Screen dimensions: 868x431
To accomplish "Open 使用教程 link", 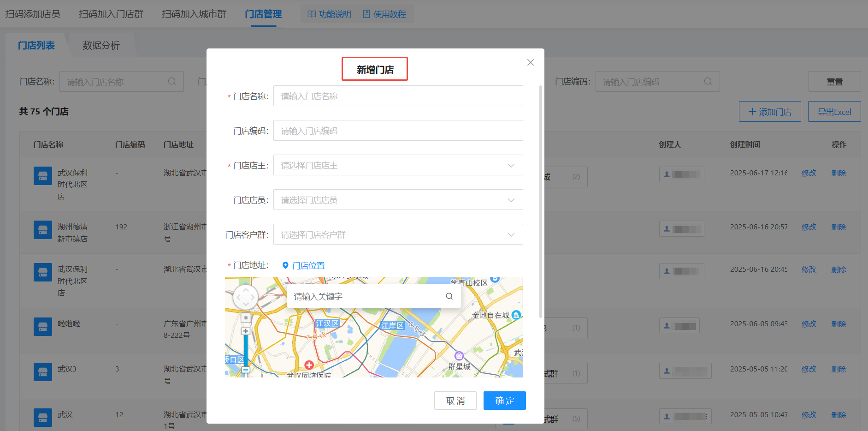I will point(384,14).
